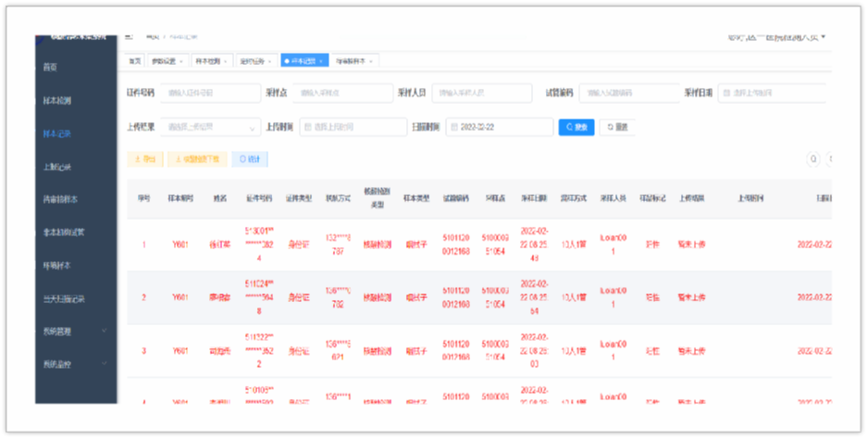Click the reset button beside search

point(617,127)
